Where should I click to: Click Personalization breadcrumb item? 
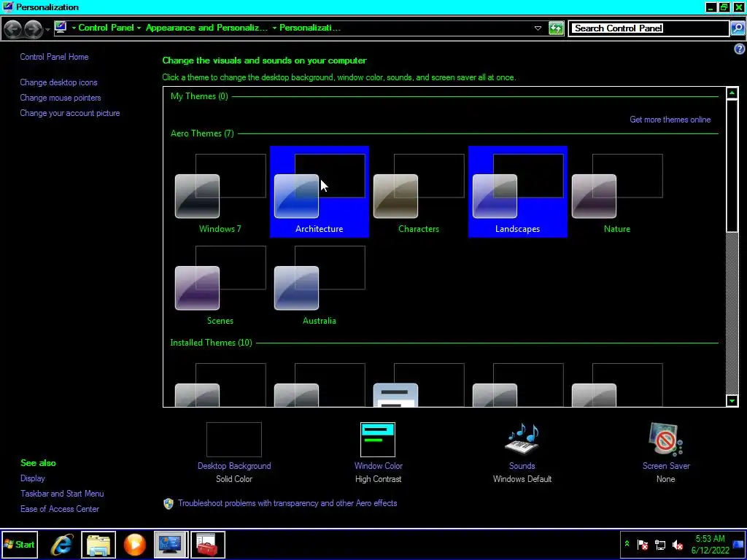tap(309, 28)
